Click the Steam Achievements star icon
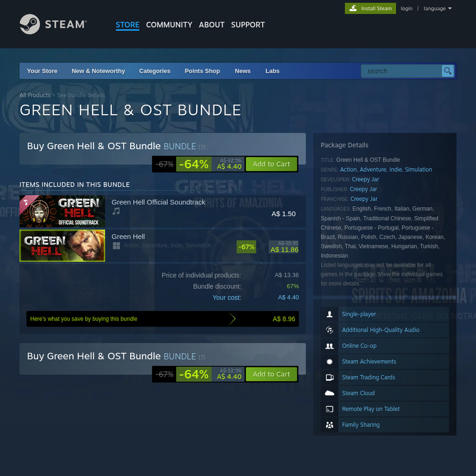The height and width of the screenshot is (476, 476). point(329,362)
